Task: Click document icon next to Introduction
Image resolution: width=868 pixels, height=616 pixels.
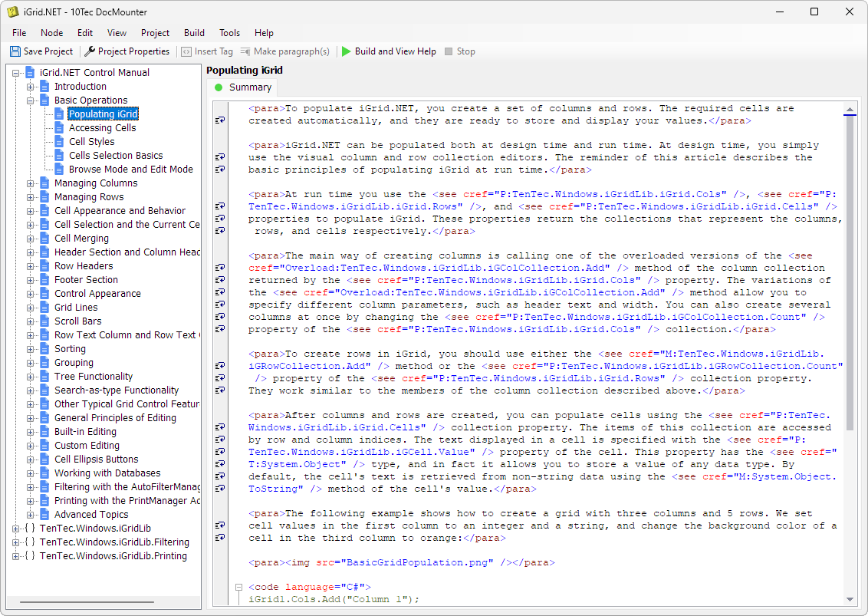Action: click(x=44, y=87)
